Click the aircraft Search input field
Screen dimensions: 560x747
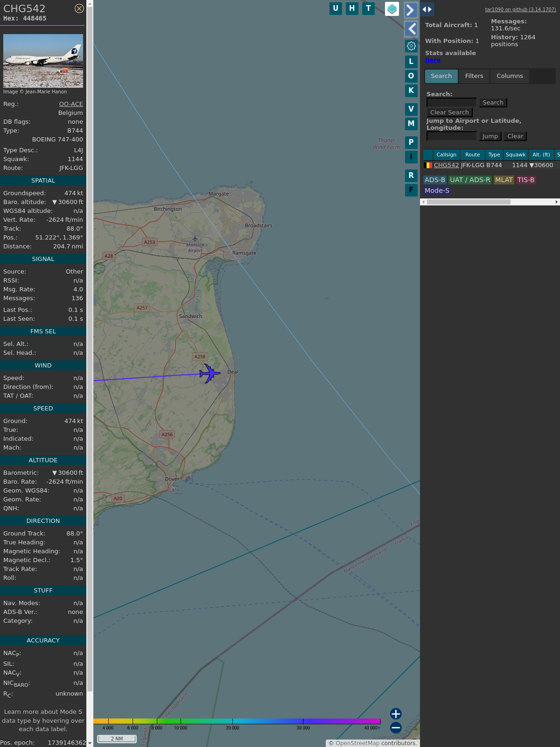pyautogui.click(x=451, y=103)
